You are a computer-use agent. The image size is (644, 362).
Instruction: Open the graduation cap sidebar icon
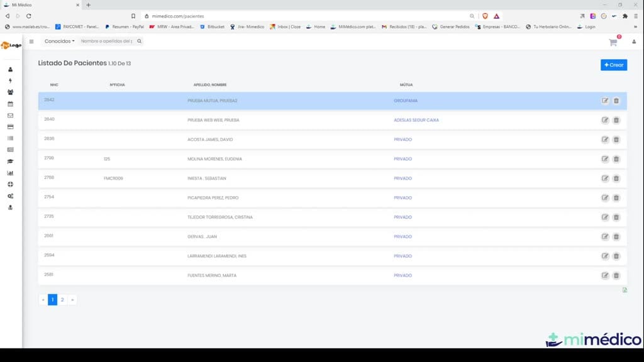10,162
